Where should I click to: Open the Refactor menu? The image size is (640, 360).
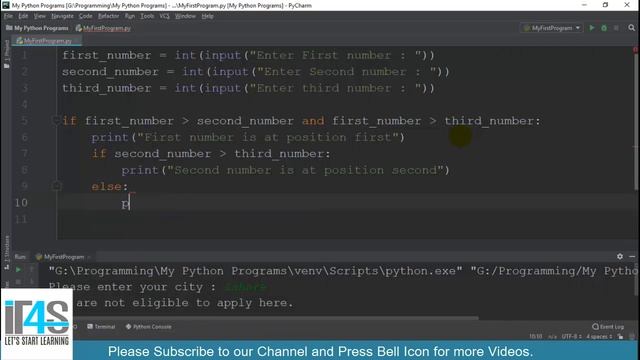tap(108, 16)
